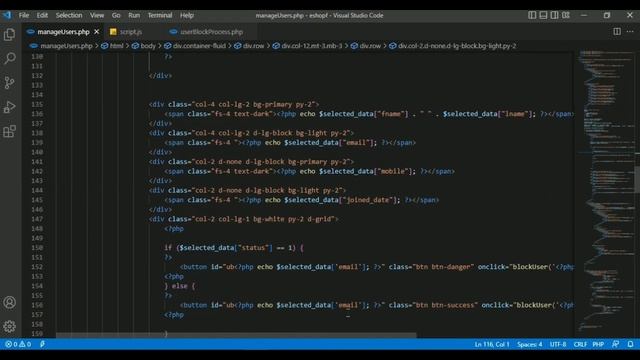Change indentation via Spaces: 4
Screen dimensions: 640x360
coord(529,344)
